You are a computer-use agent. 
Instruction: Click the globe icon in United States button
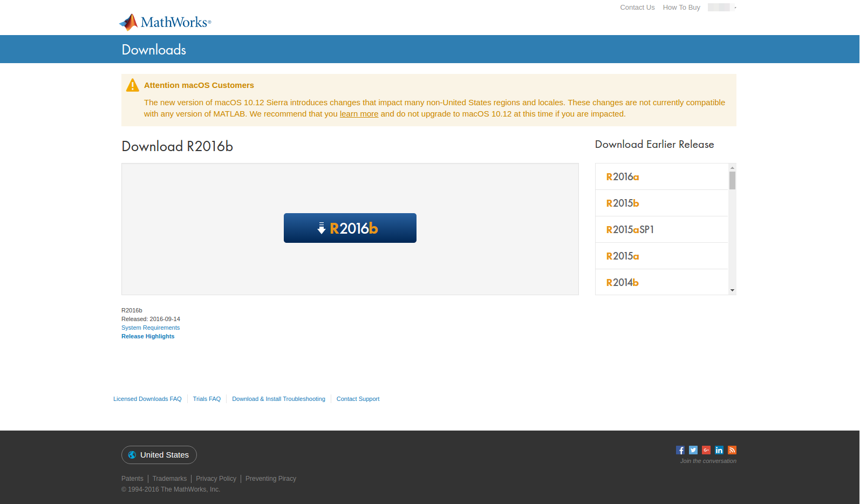[x=132, y=455]
